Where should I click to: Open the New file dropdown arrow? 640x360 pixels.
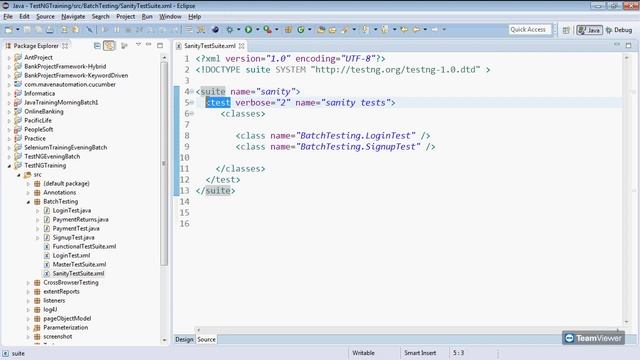click(x=18, y=30)
